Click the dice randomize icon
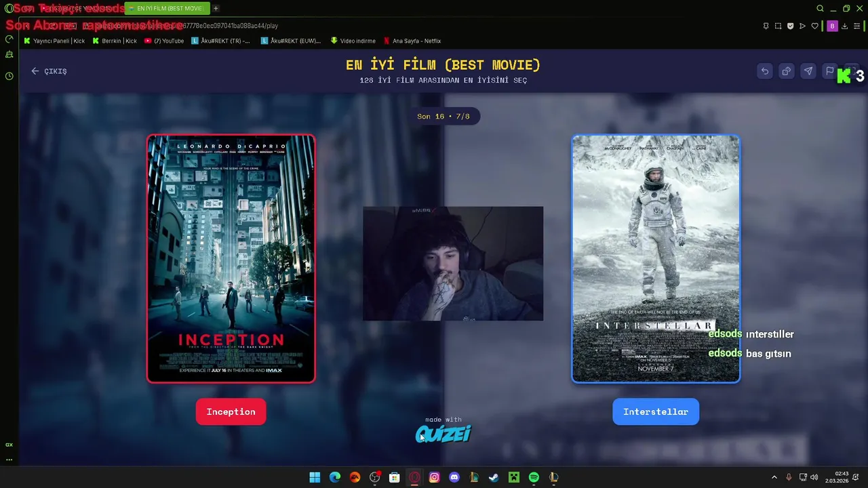 (x=787, y=71)
